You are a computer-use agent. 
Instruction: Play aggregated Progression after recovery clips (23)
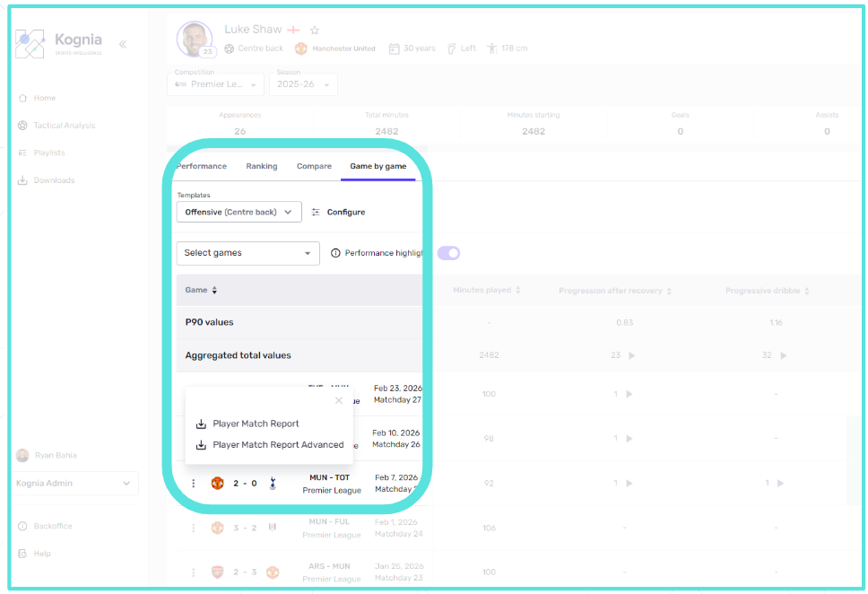(x=631, y=355)
